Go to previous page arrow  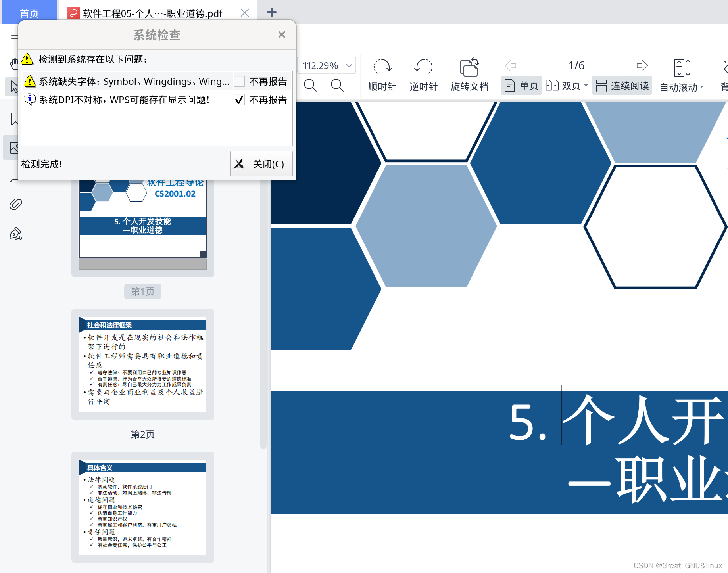[511, 65]
